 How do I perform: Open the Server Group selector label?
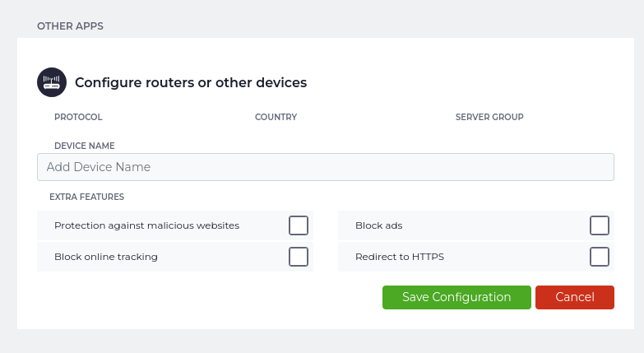[489, 117]
